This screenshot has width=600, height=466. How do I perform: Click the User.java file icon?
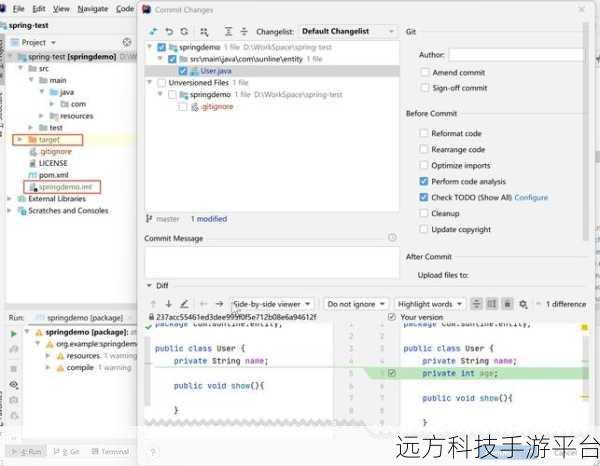[x=194, y=71]
